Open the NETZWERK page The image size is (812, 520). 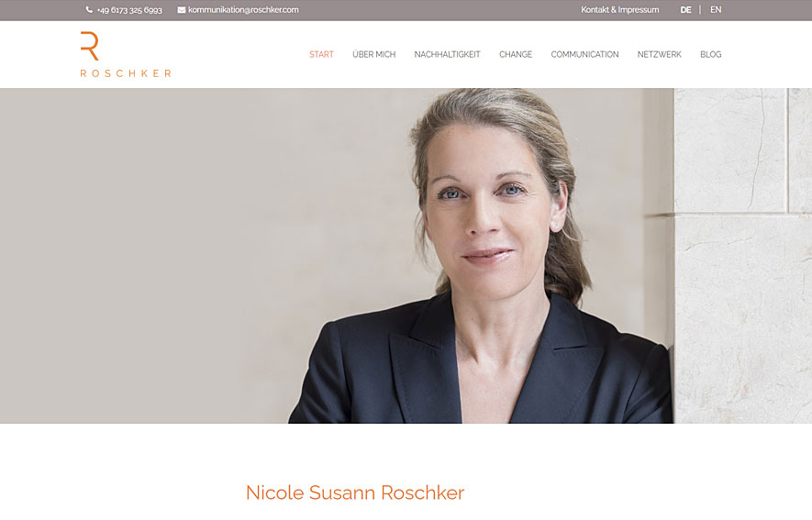(x=659, y=54)
